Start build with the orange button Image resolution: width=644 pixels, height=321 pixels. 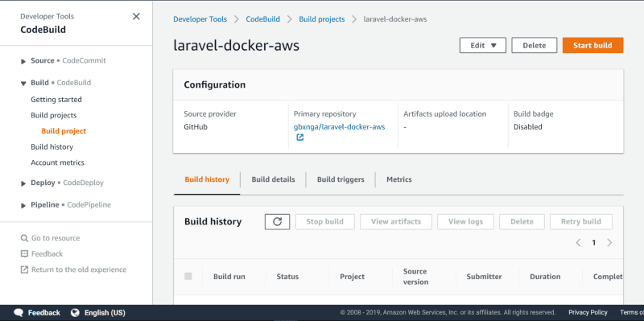592,46
